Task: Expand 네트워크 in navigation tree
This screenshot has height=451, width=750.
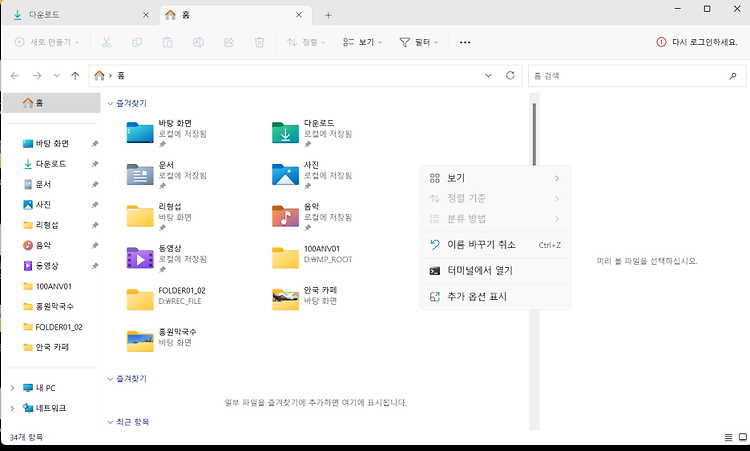Action: click(12, 408)
